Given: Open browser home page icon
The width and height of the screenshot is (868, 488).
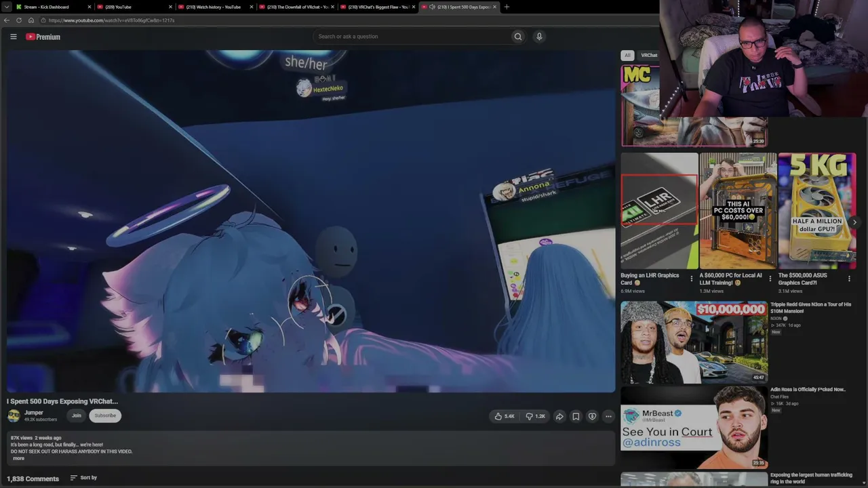Looking at the screenshot, I should tap(31, 20).
